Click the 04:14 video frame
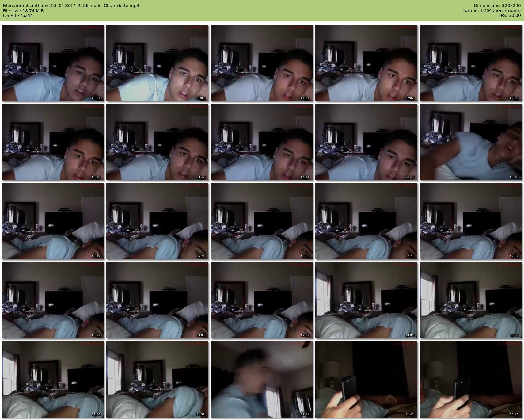Viewport: 524px width, 420px height. 262,142
